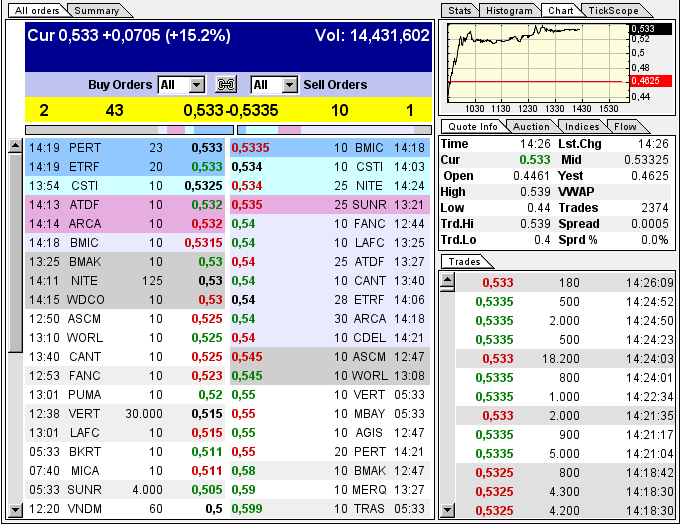
Task: Select NITE sell order at 14:24
Action: [330, 186]
